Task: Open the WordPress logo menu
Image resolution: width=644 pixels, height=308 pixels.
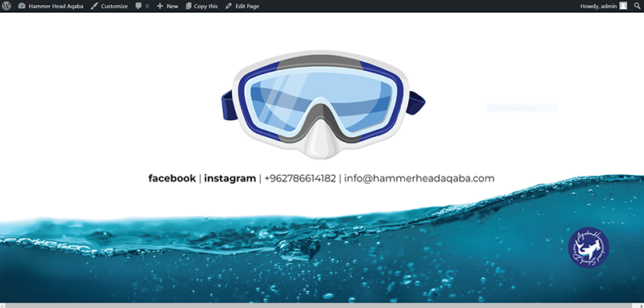Action: pyautogui.click(x=6, y=6)
